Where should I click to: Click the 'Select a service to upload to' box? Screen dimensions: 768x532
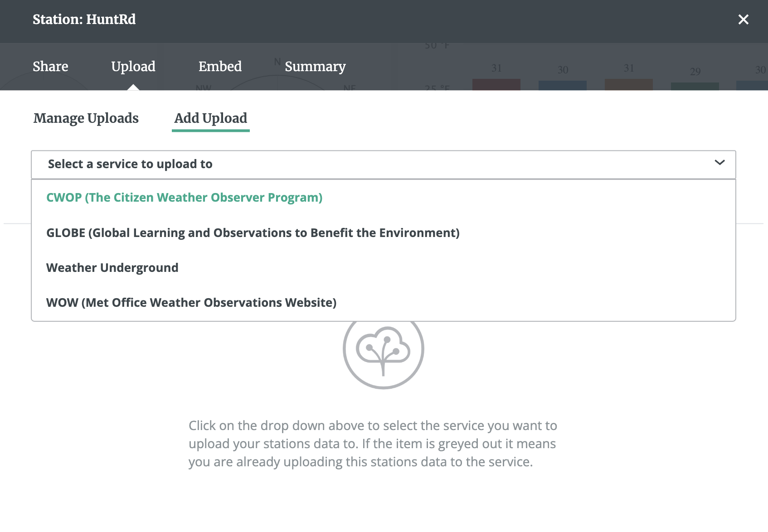pos(384,164)
